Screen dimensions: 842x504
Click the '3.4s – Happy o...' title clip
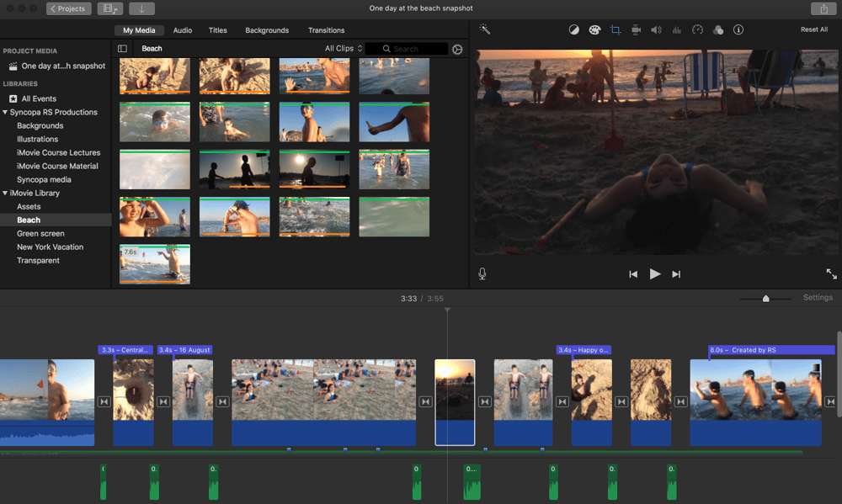(584, 350)
